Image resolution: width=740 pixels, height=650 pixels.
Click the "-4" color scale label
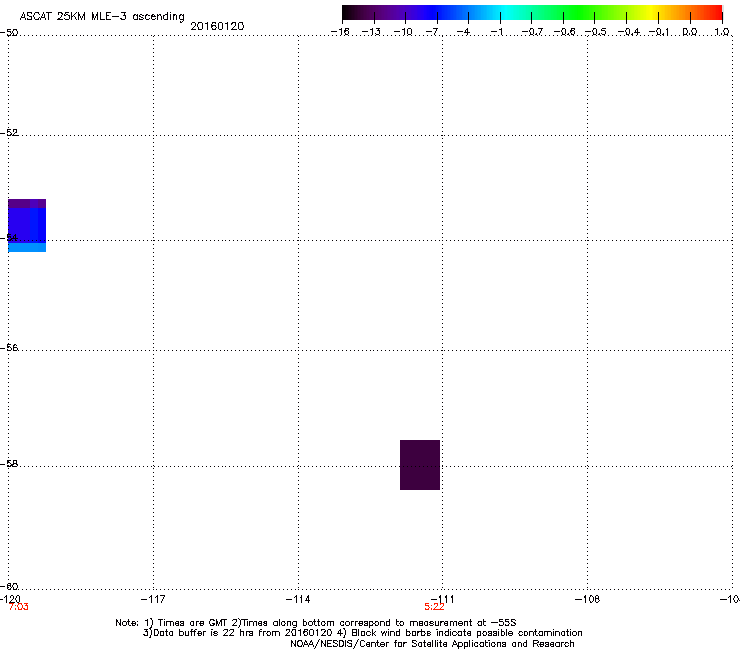pyautogui.click(x=463, y=32)
